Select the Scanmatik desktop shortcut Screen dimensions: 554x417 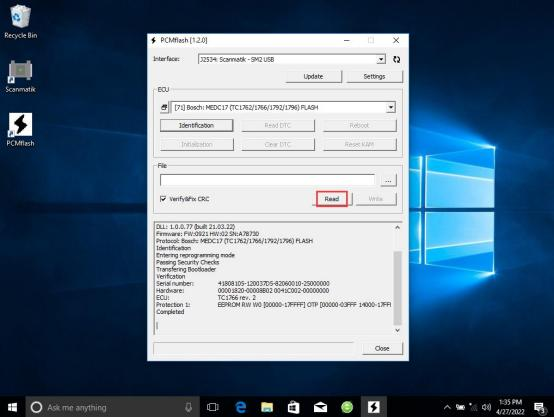(x=20, y=76)
